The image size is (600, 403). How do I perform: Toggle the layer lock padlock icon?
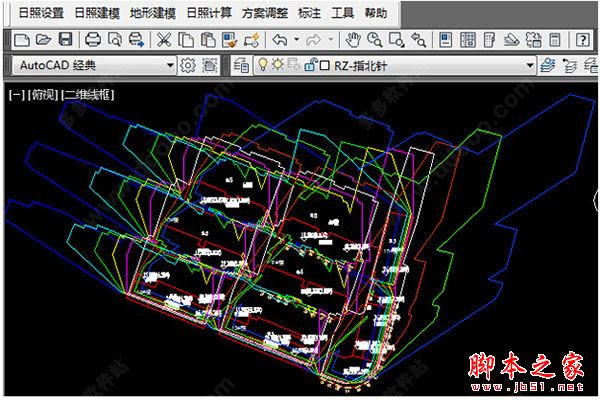310,65
